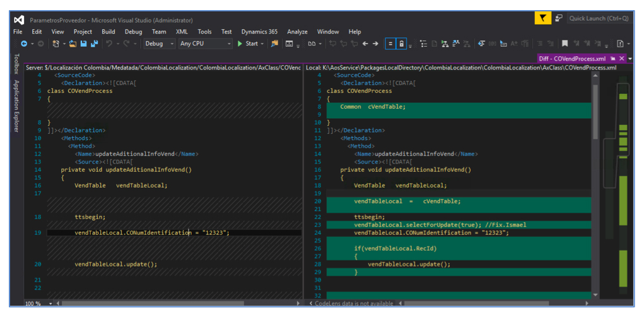Viewport: 644px width, 319px height.
Task: Click the Visual Studio logo icon
Action: (x=19, y=20)
